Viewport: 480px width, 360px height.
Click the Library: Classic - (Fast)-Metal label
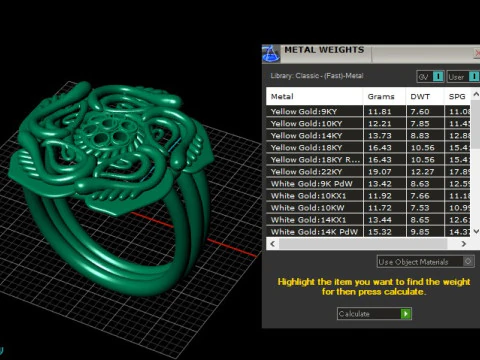pos(317,76)
